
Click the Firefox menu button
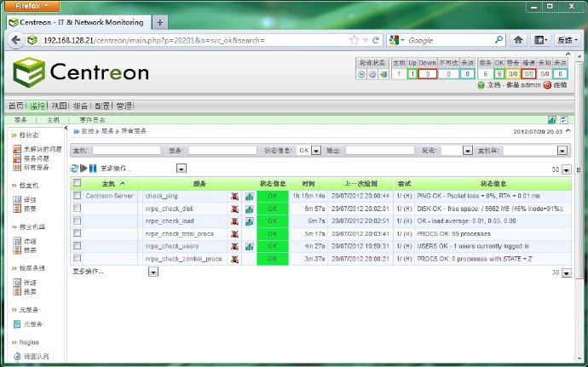[32, 6]
